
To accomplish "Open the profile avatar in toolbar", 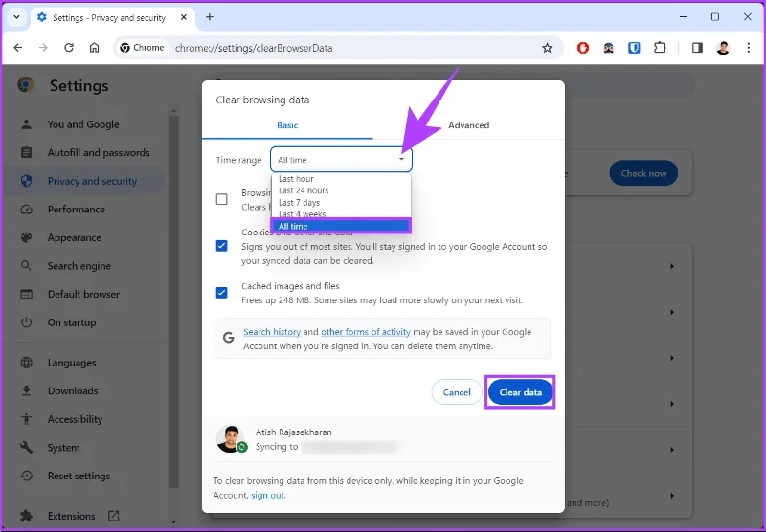I will click(723, 48).
